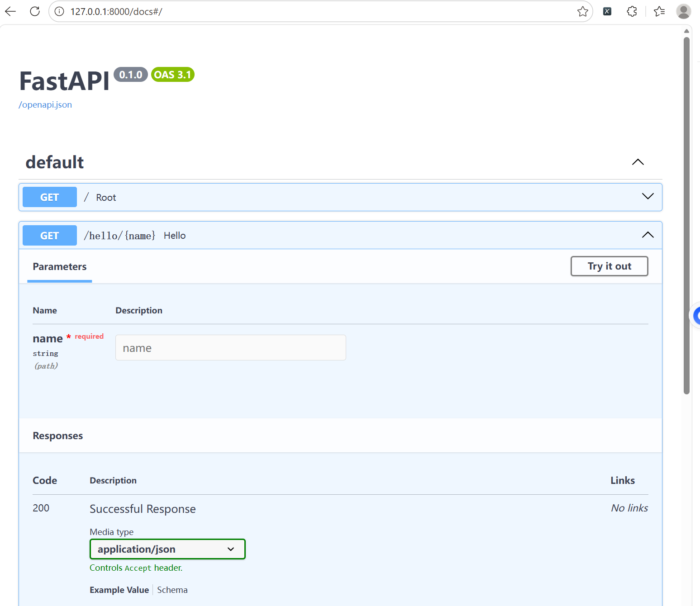Click the /hello/{name} path text
Viewport: 700px width, 606px height.
point(119,236)
